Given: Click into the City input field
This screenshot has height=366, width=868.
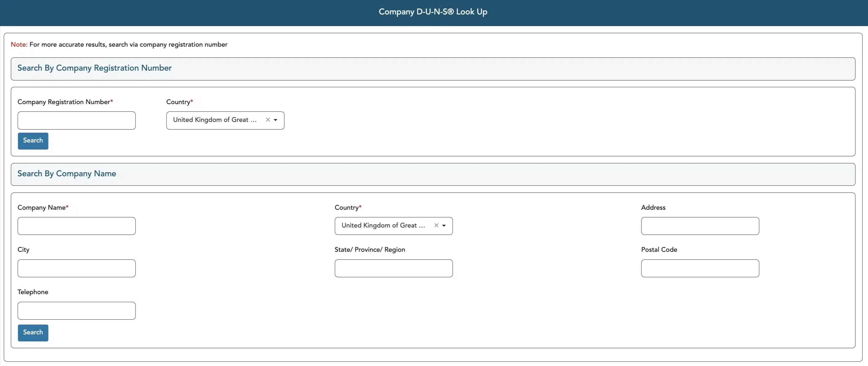Looking at the screenshot, I should point(77,268).
